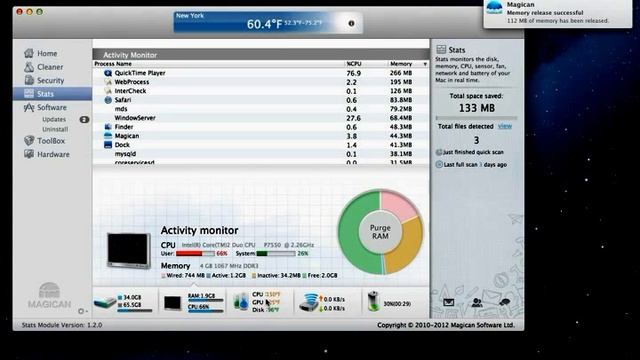640x360 pixels.
Task: Click the CPU System usage bar
Action: 276,253
